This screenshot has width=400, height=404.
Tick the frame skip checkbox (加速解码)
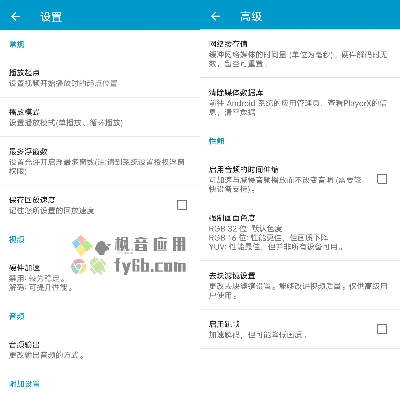coord(382,329)
